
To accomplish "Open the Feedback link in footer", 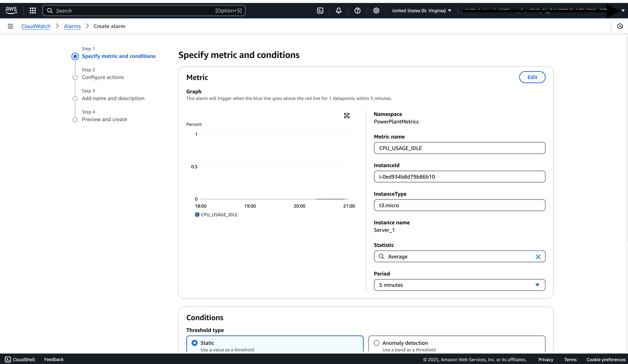I will (54, 359).
